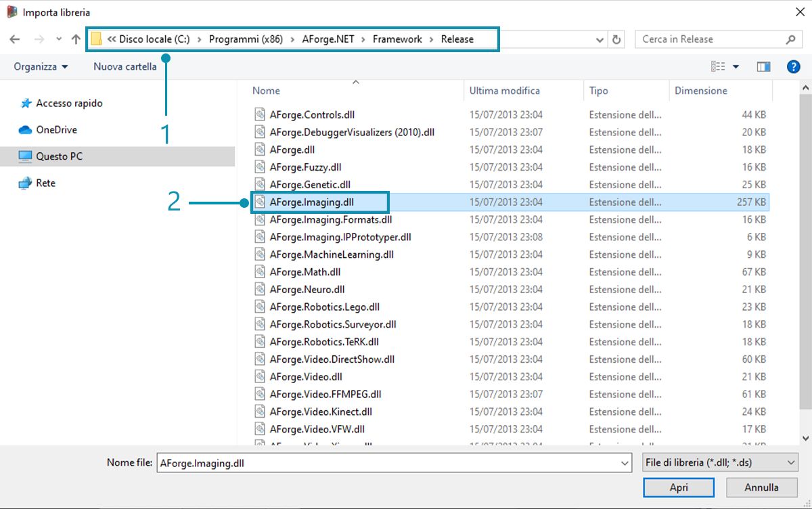Viewport: 812px width, 509px height.
Task: Open Accesso rapido in sidebar
Action: [69, 104]
